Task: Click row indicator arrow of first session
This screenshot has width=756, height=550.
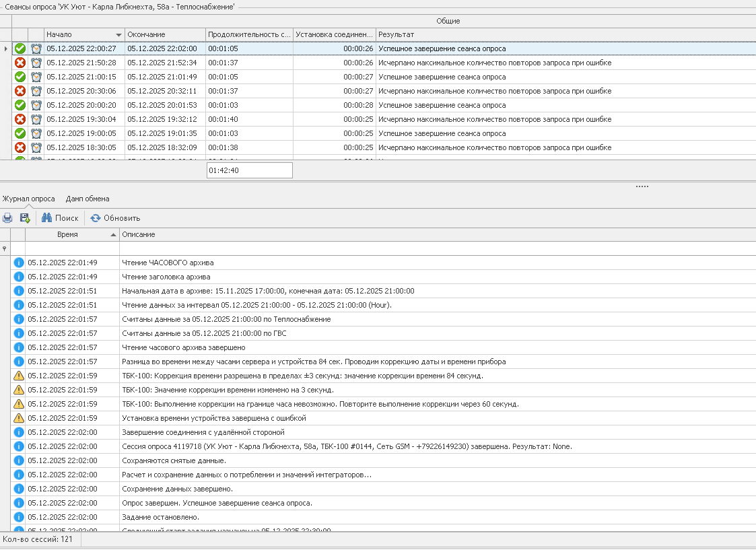Action: (6, 48)
